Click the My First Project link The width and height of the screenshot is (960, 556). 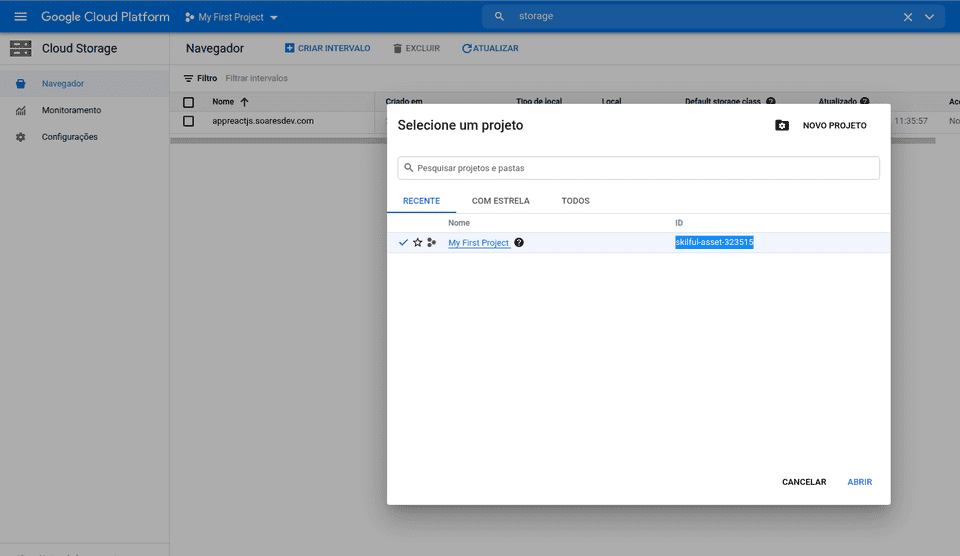coord(478,243)
